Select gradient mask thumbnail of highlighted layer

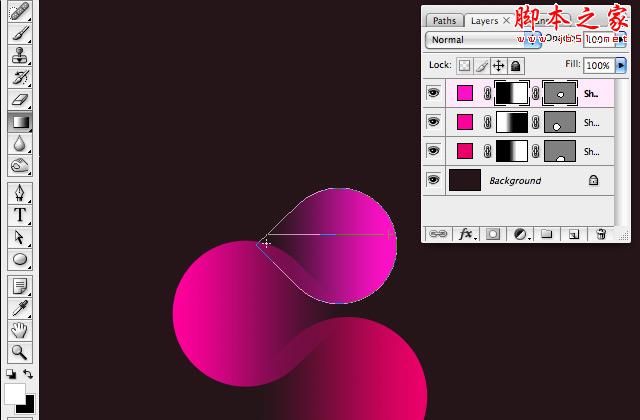(x=512, y=93)
